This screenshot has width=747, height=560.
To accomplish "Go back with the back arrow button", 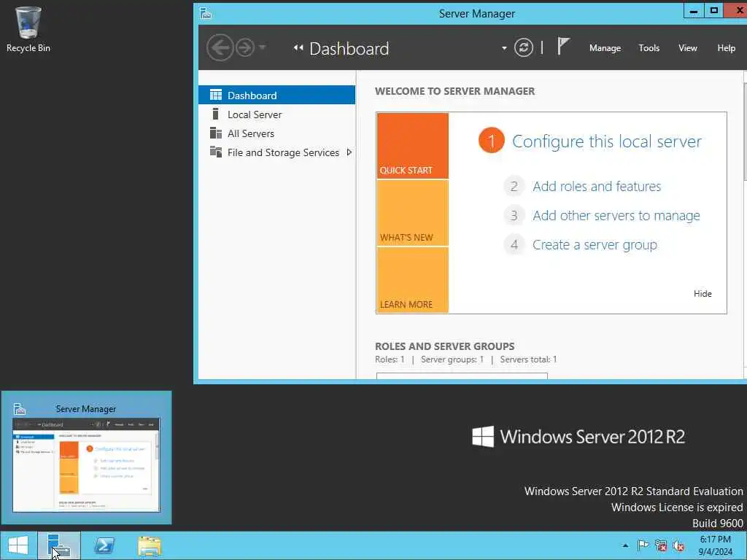I will [220, 47].
